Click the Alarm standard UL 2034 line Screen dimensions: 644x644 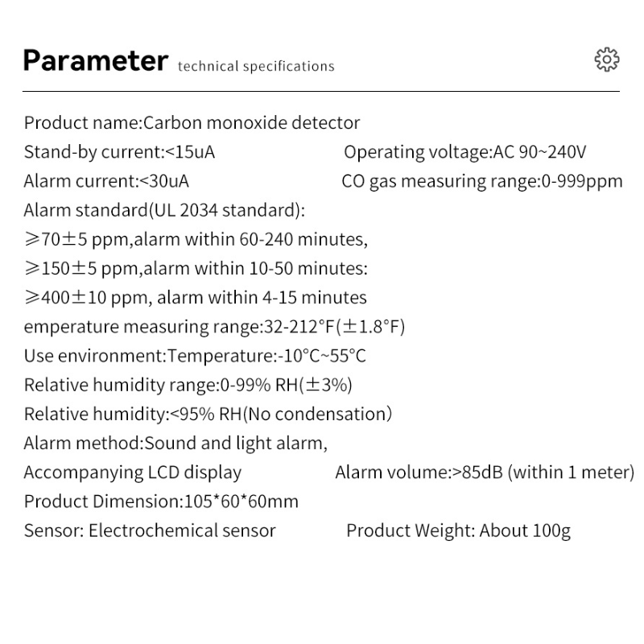pyautogui.click(x=164, y=210)
